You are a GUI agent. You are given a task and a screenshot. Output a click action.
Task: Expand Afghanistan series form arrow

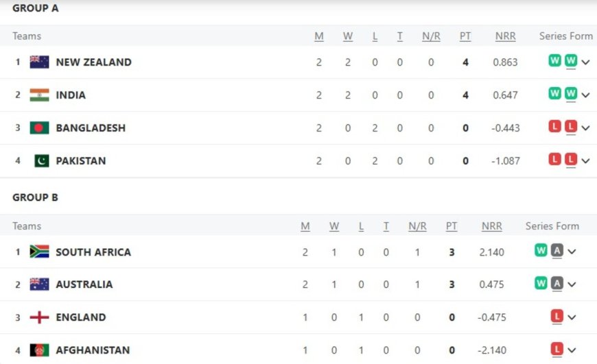tap(572, 350)
